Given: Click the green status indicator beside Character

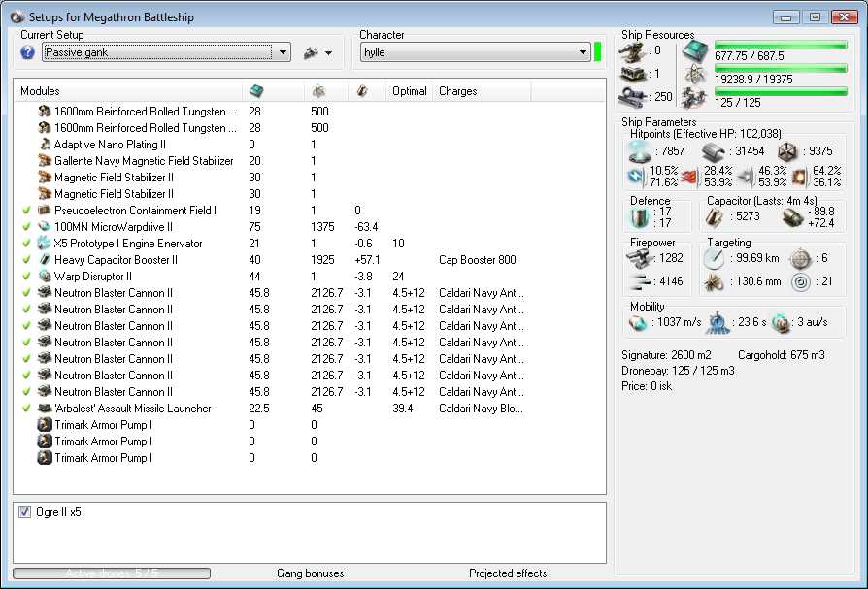Looking at the screenshot, I should point(598,51).
